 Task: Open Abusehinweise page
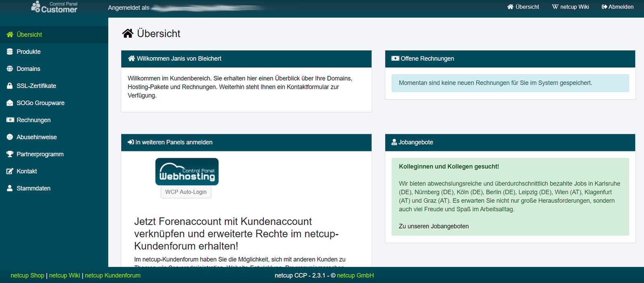tap(54, 137)
